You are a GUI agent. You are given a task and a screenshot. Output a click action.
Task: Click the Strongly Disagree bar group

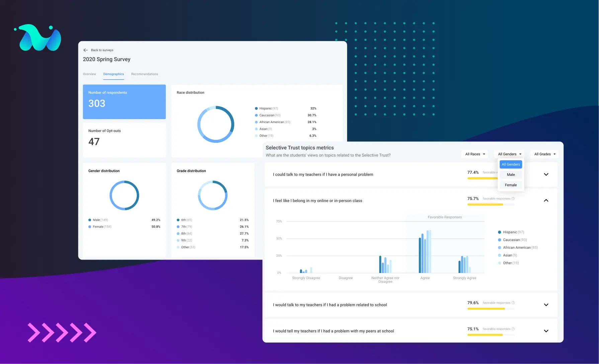(x=306, y=270)
